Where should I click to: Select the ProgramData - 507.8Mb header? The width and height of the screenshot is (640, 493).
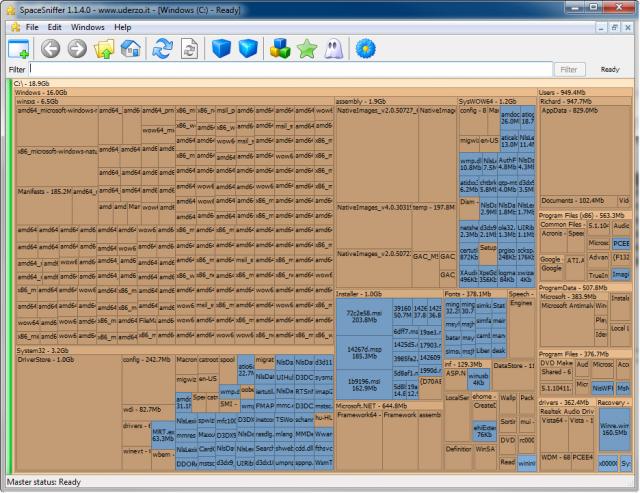[x=585, y=288]
